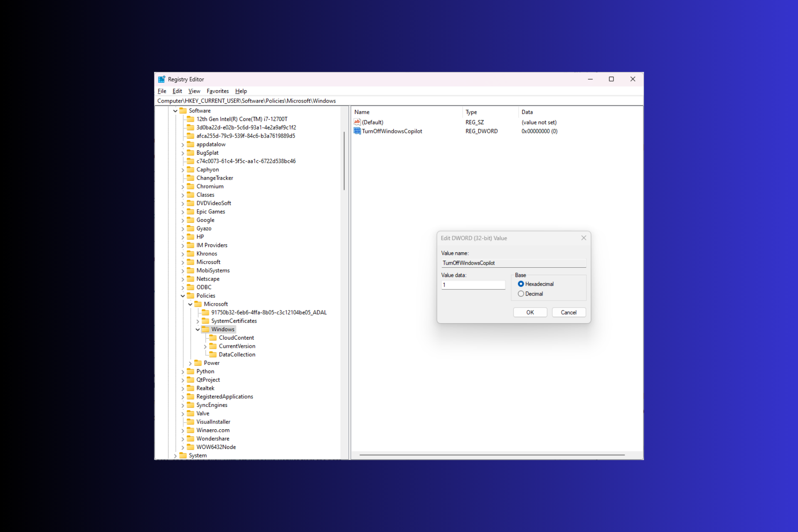This screenshot has height=532, width=798.
Task: Collapse the Policies registry key
Action: (183, 296)
